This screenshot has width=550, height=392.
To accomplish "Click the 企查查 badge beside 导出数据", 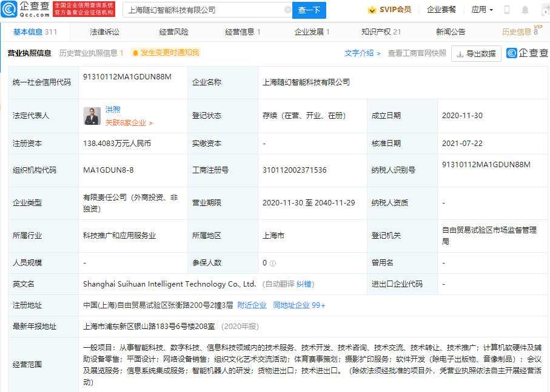I will (x=526, y=54).
